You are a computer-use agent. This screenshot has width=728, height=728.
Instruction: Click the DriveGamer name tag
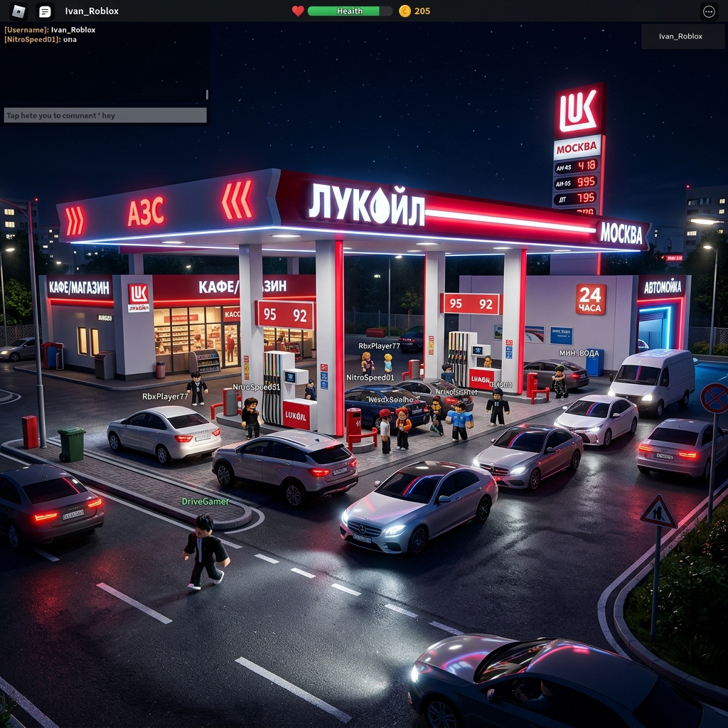(x=205, y=501)
